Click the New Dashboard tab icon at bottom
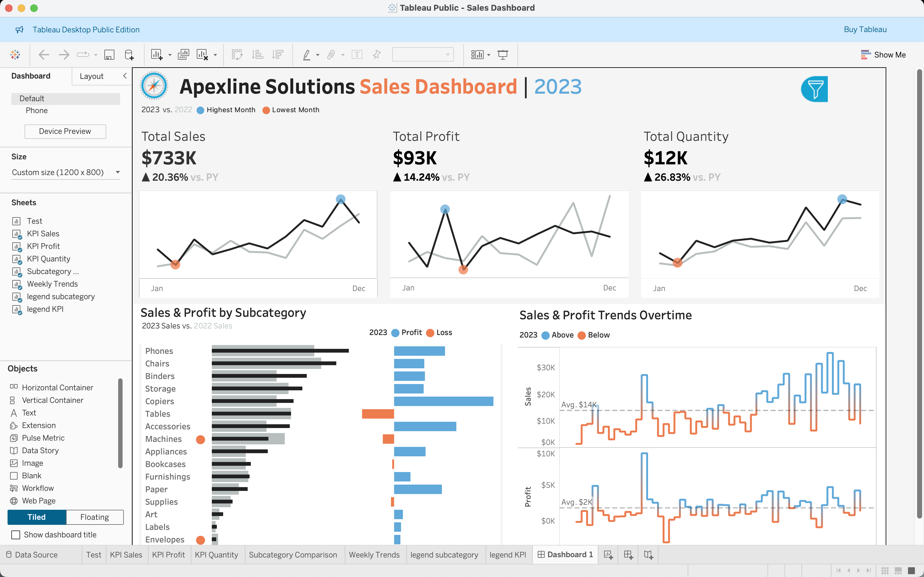 coord(628,555)
